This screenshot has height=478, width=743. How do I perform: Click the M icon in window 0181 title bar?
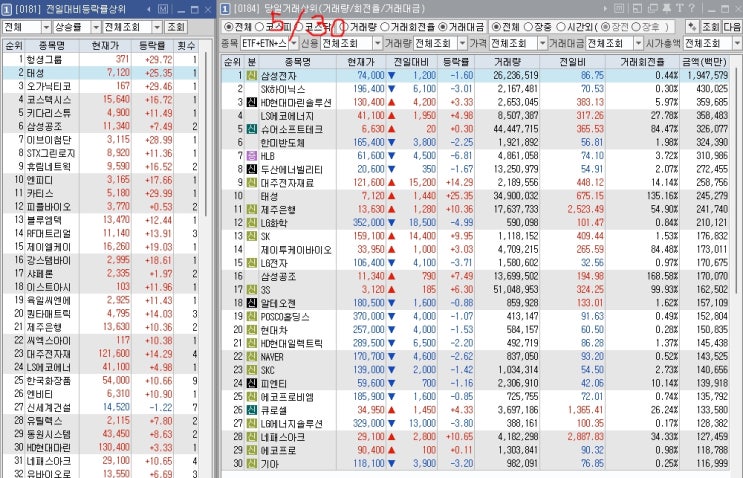(x=163, y=9)
